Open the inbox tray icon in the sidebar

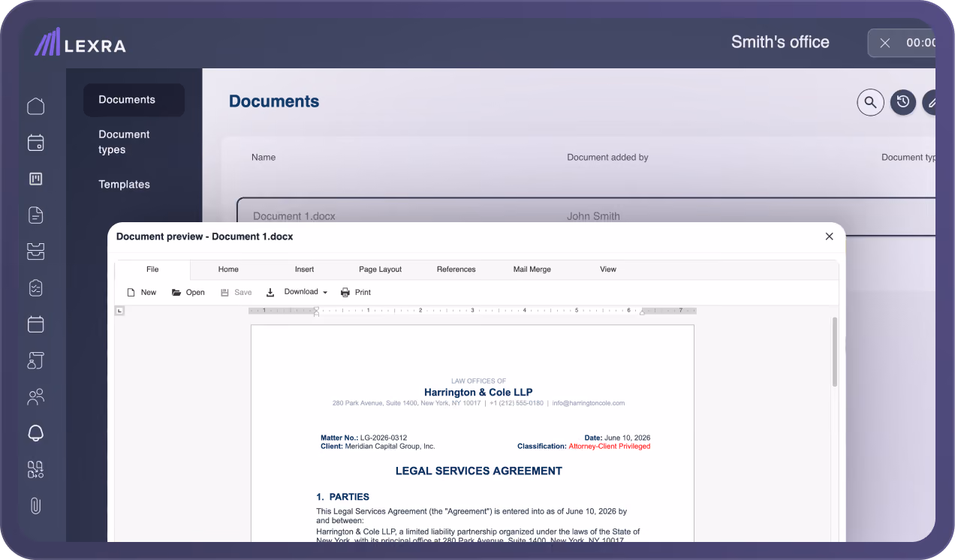35,251
